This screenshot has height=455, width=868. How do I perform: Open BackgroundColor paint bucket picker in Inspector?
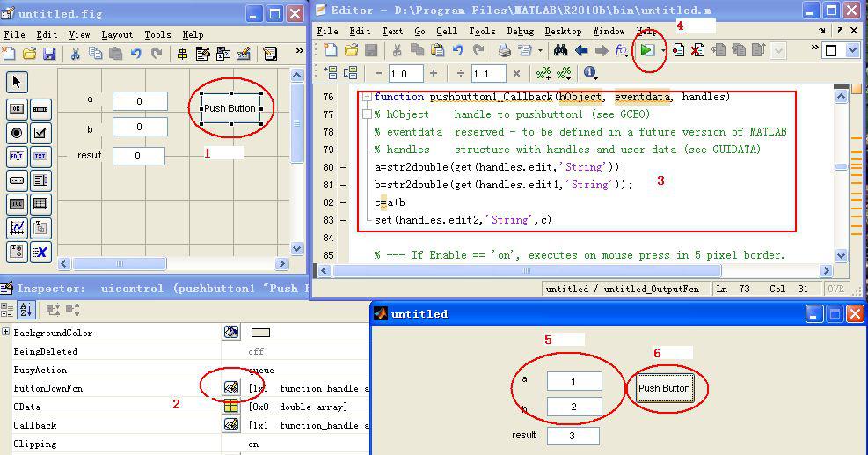coord(231,332)
